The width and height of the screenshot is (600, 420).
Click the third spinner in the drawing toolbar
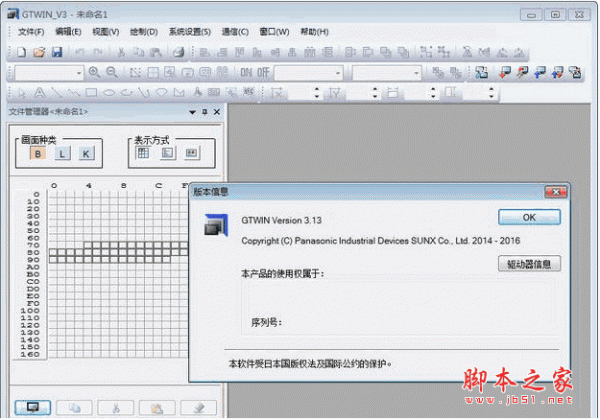433,93
